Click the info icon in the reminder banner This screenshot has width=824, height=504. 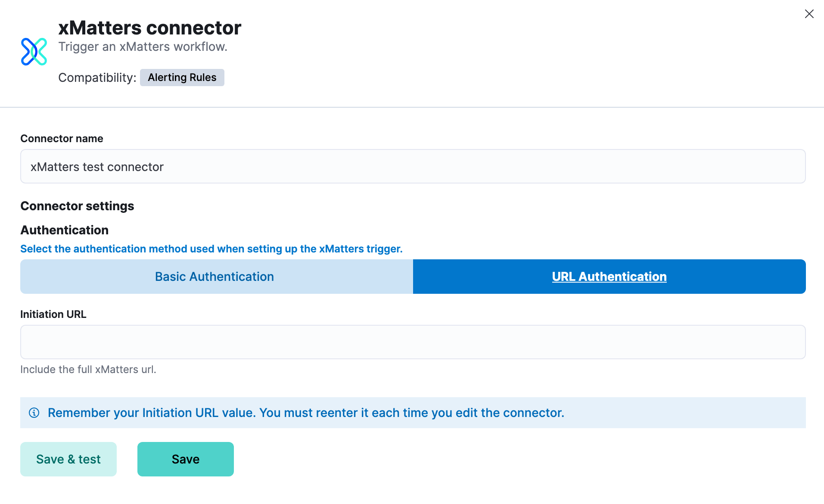click(x=34, y=413)
